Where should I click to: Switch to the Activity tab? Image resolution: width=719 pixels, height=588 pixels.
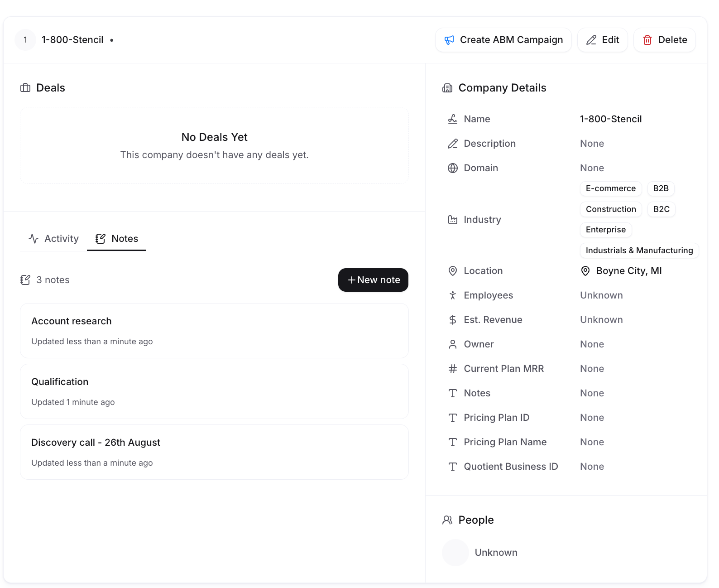coord(53,239)
